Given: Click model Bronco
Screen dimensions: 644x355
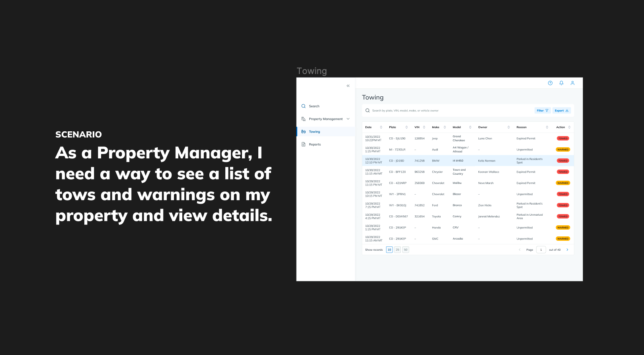Looking at the screenshot, I should (457, 205).
